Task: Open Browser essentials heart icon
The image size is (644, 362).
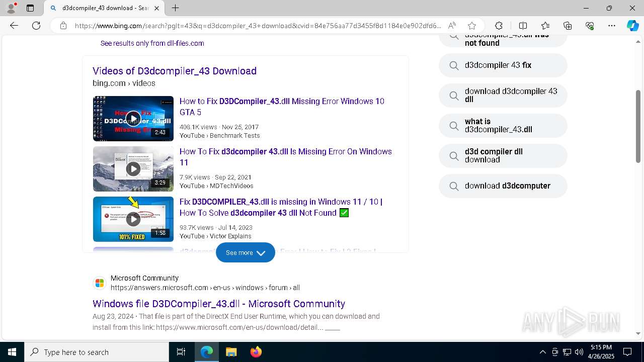Action: point(590,26)
